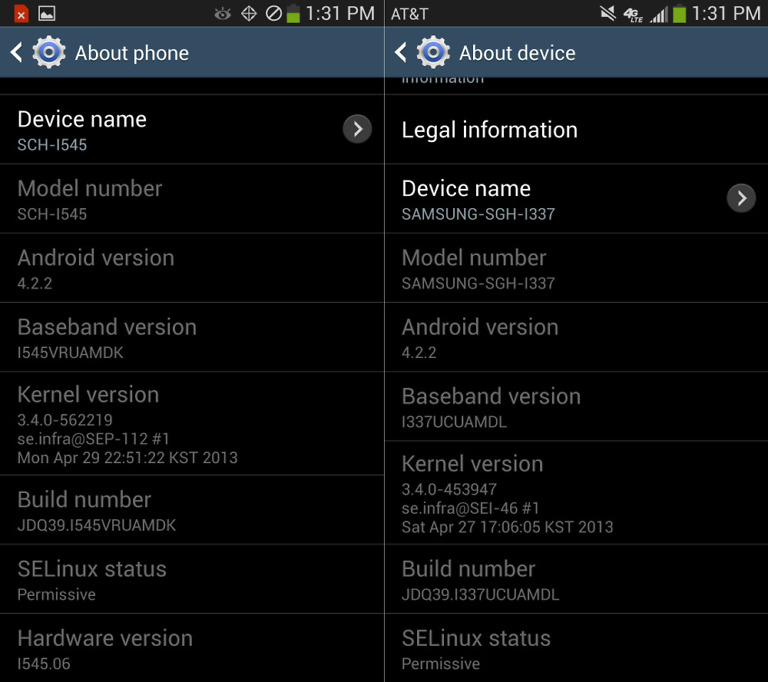Tap the 4G LTE network indicator
Viewport: 768px width, 682px height.
click(x=632, y=14)
